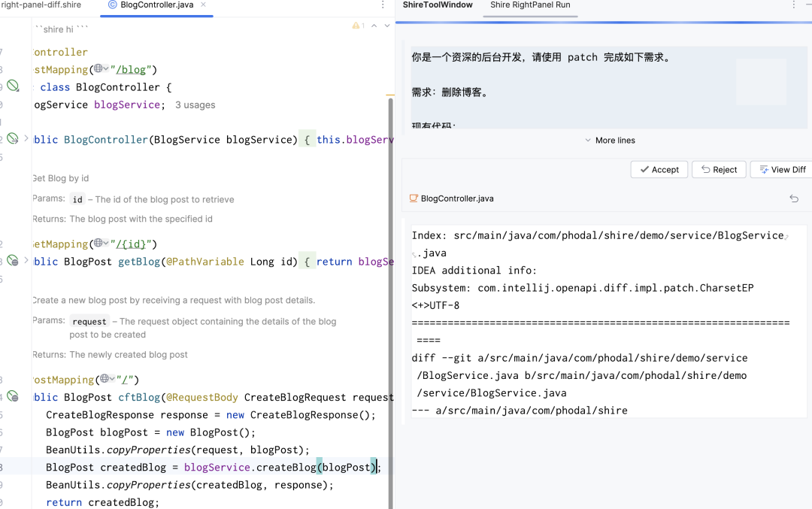Click the gutter icon beside class BlogController
Screen dimensions: 812x509
coord(13,86)
